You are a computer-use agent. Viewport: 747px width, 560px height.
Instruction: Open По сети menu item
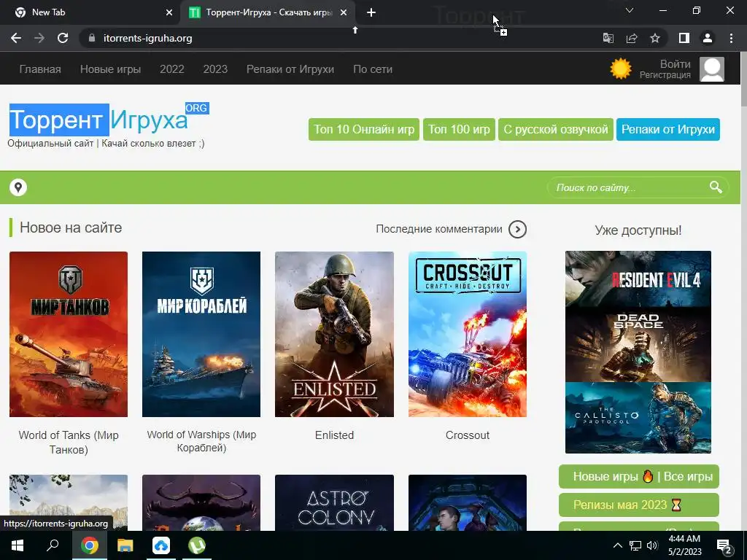pos(373,69)
